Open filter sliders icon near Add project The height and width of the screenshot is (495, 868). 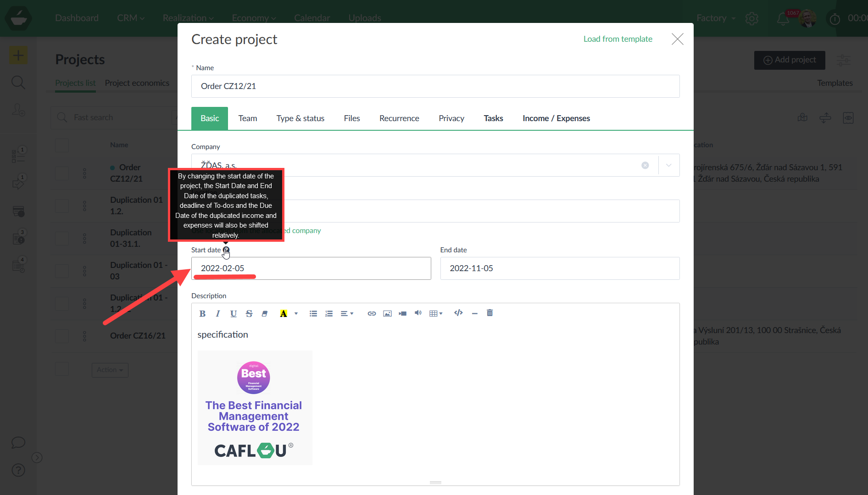click(x=843, y=60)
